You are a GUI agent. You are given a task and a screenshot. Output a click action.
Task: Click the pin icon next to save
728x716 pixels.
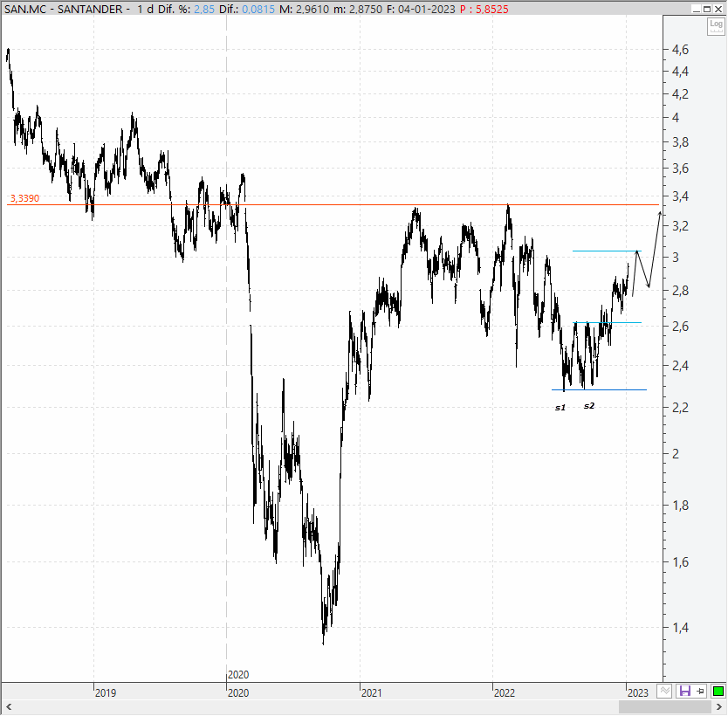click(700, 691)
